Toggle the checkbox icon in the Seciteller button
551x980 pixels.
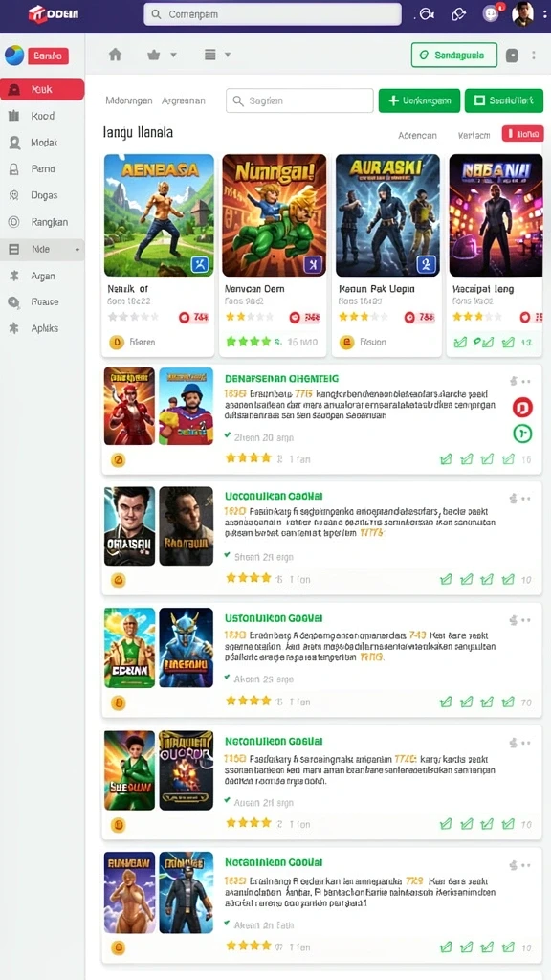point(480,100)
